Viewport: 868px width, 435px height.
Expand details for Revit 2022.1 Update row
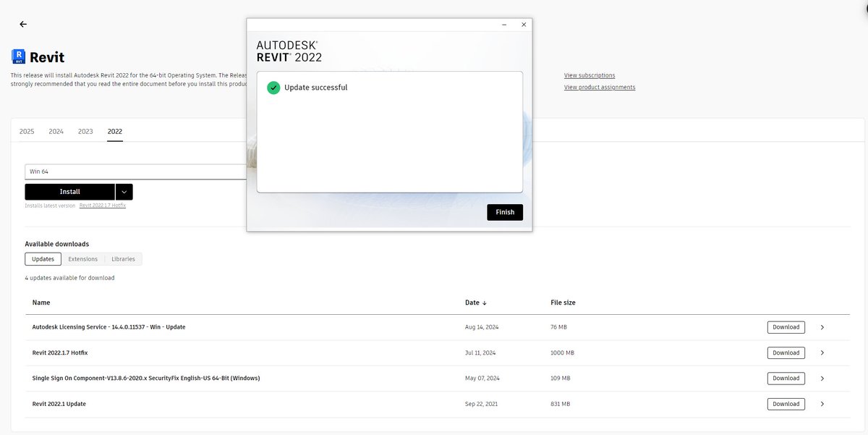(822, 404)
